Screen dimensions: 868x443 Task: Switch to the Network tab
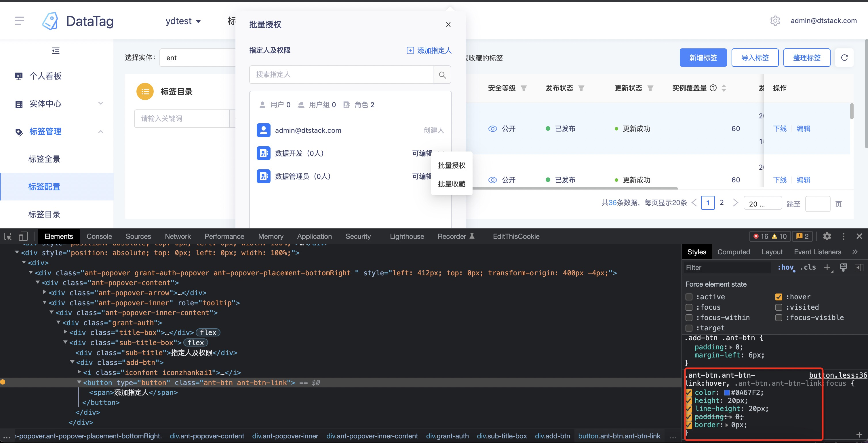(178, 236)
